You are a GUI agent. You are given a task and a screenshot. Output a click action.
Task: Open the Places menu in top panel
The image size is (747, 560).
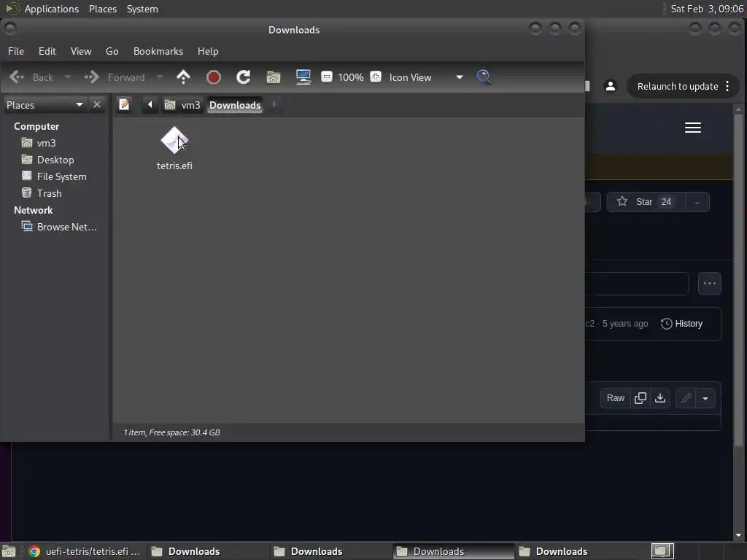coord(103,9)
